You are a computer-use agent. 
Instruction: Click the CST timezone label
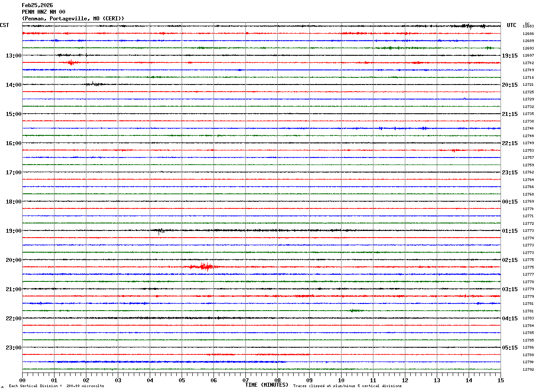point(4,25)
